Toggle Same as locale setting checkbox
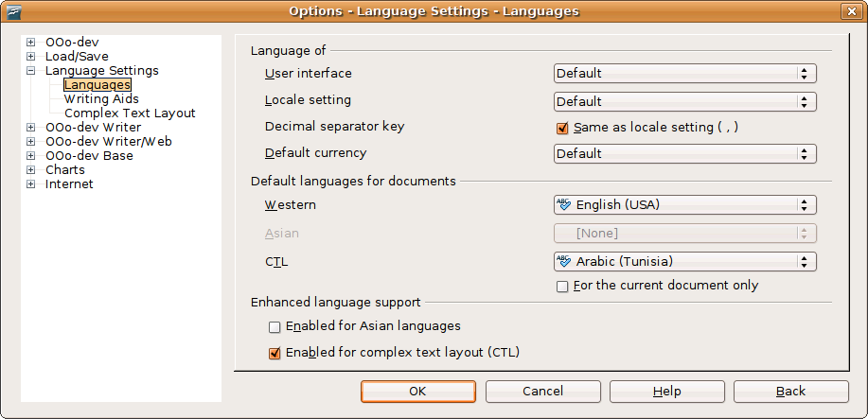 pyautogui.click(x=562, y=128)
